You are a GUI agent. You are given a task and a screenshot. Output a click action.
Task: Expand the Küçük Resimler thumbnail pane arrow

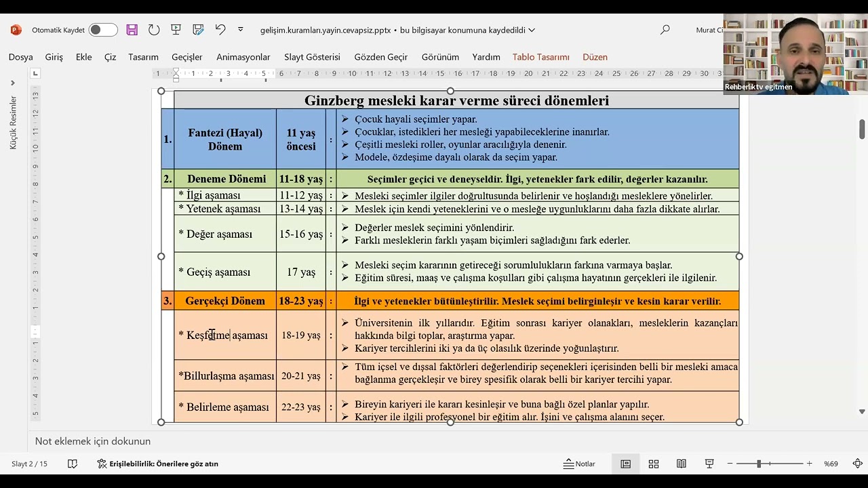pos(12,83)
